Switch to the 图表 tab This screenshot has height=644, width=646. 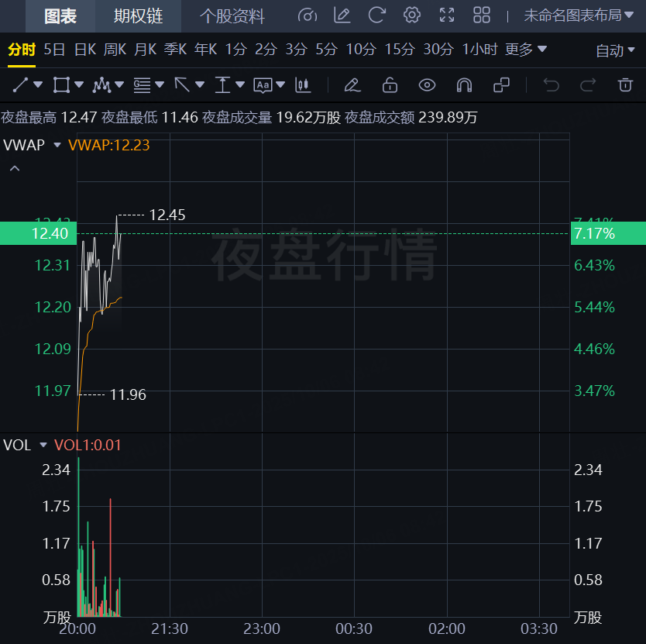[60, 16]
